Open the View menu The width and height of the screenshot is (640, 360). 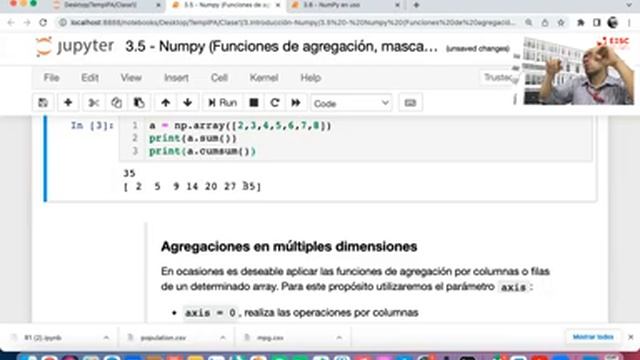click(x=131, y=78)
